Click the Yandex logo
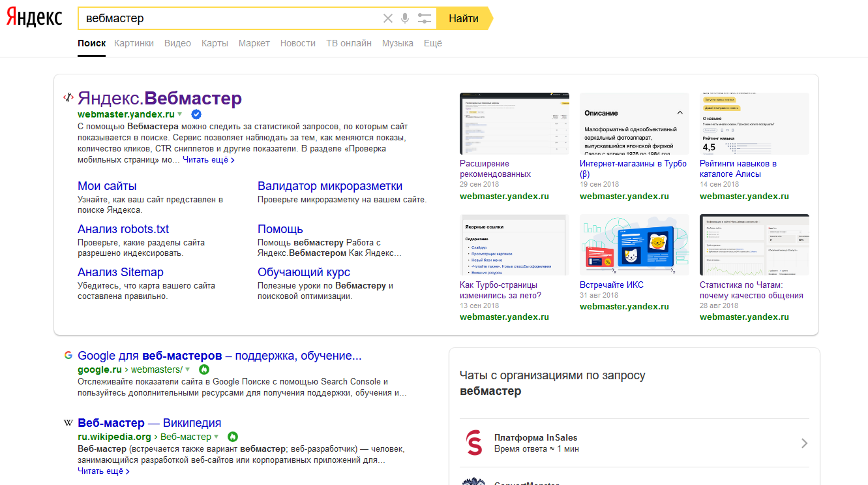This screenshot has width=868, height=485. pyautogui.click(x=34, y=18)
